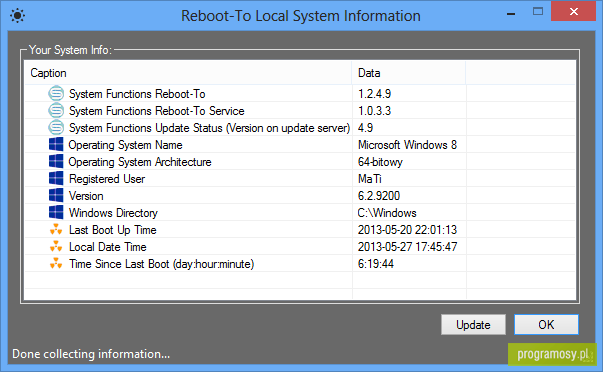Select row text System Functions Update Status

pyautogui.click(x=209, y=128)
